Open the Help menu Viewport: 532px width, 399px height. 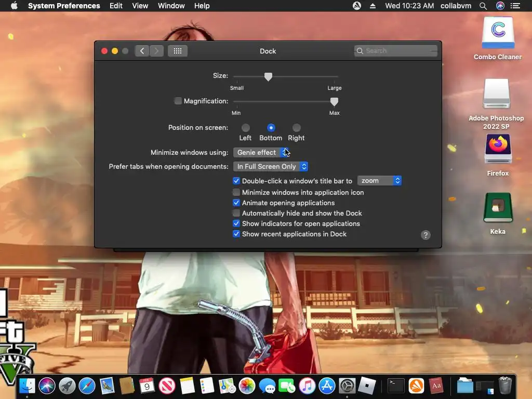click(x=202, y=6)
